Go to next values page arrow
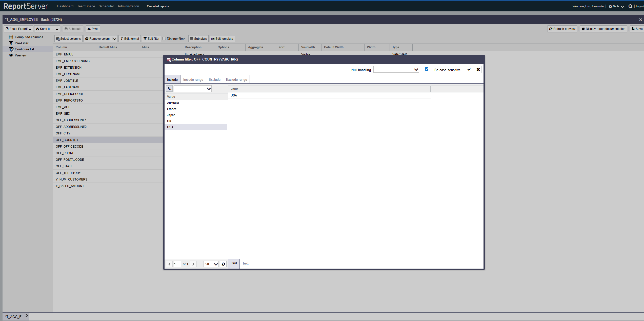 193,264
